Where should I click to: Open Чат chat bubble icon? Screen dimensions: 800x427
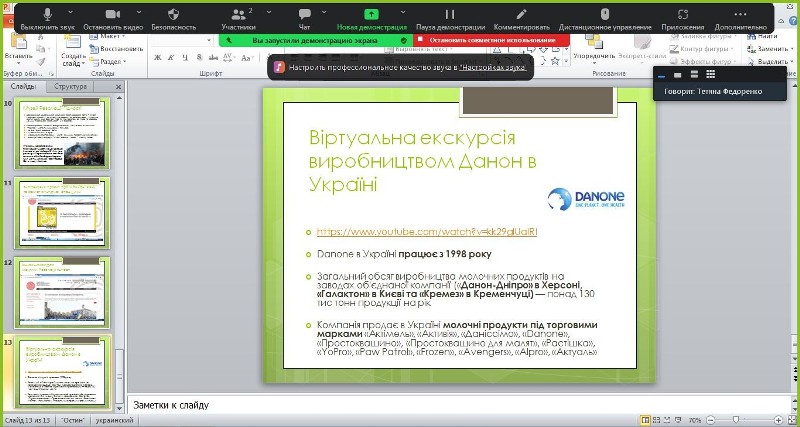pos(305,14)
